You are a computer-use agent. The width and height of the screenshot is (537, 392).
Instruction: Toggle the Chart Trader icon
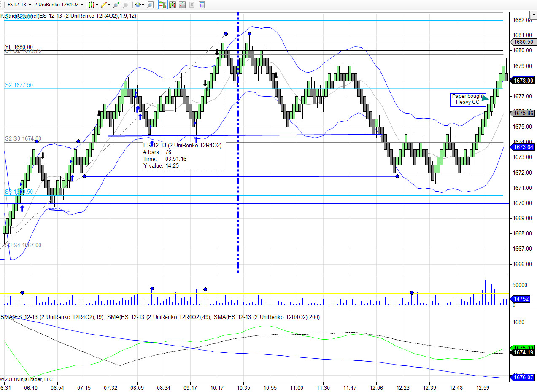point(163,5)
